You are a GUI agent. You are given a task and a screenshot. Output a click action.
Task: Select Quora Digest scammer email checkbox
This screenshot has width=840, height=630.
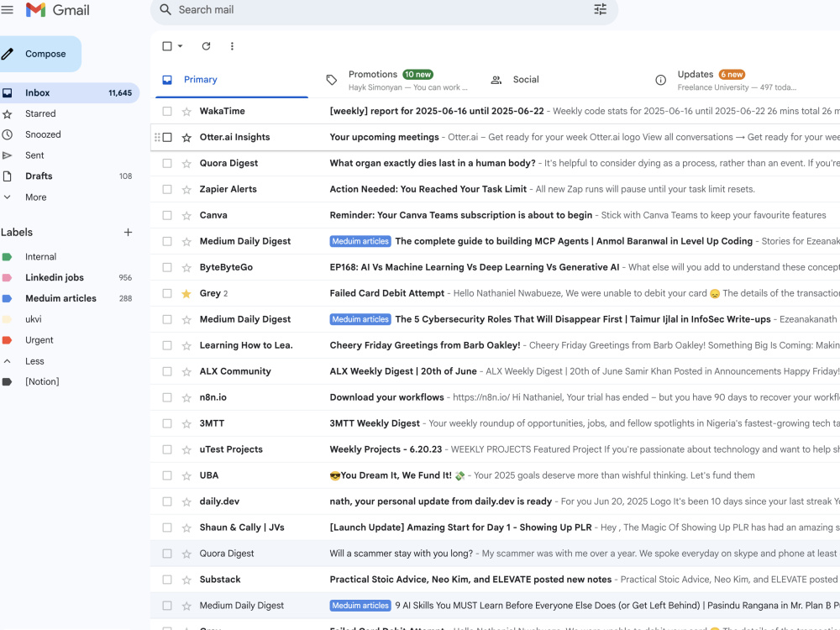[x=167, y=554]
